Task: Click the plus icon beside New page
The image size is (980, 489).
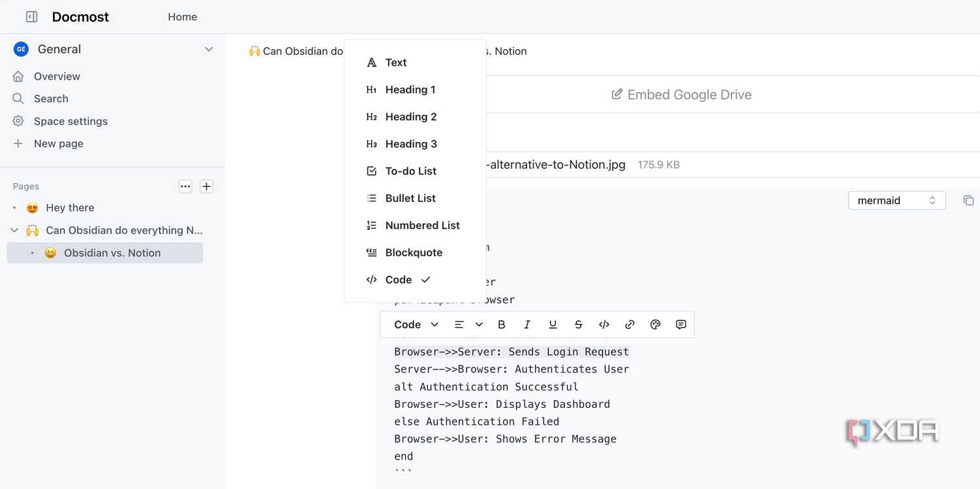Action: [18, 143]
